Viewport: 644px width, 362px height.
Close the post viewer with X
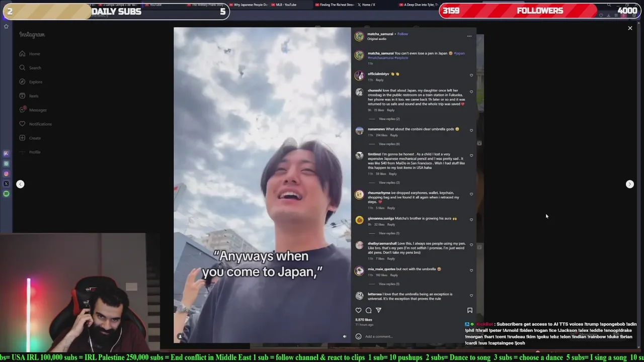pos(630,28)
